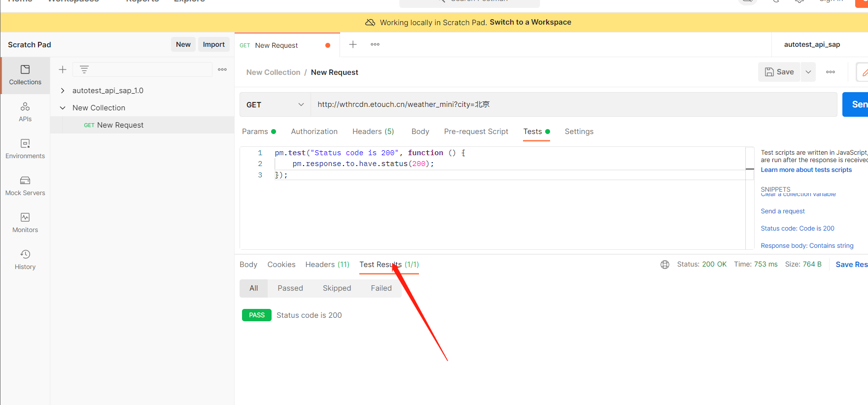868x405 pixels.
Task: Switch to the Pre-request Script tab
Action: [x=476, y=132]
